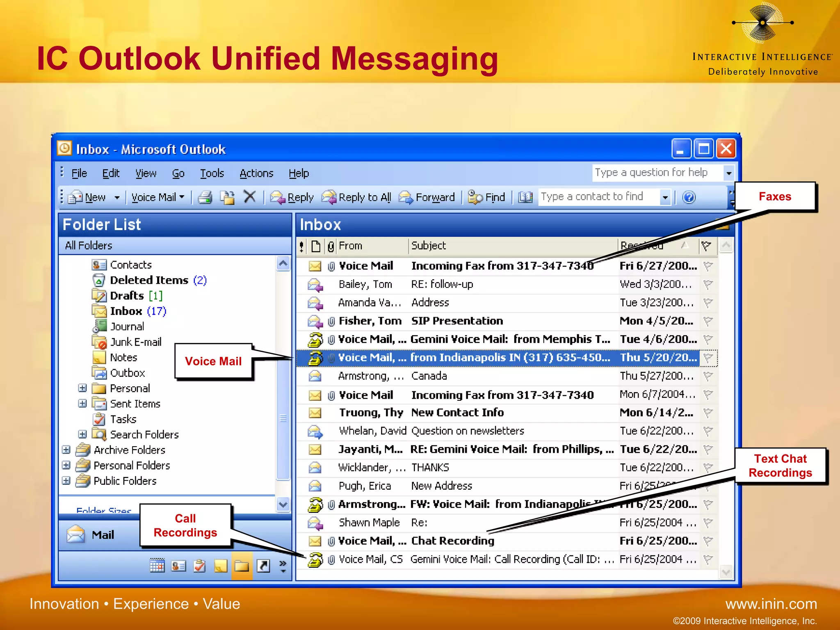Open the Help menu
This screenshot has height=630, width=840.
tap(299, 173)
